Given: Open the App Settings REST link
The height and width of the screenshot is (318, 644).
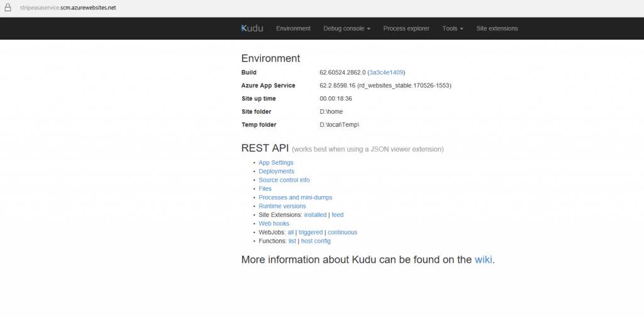Looking at the screenshot, I should pos(276,163).
